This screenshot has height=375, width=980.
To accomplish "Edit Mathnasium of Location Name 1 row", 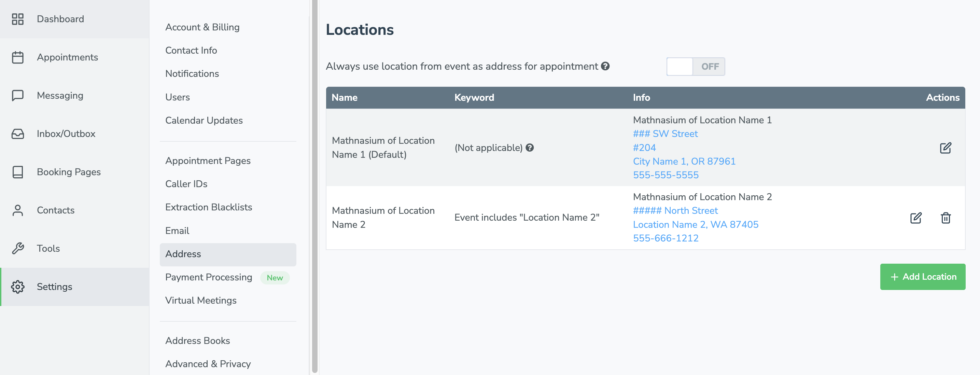I will point(946,148).
